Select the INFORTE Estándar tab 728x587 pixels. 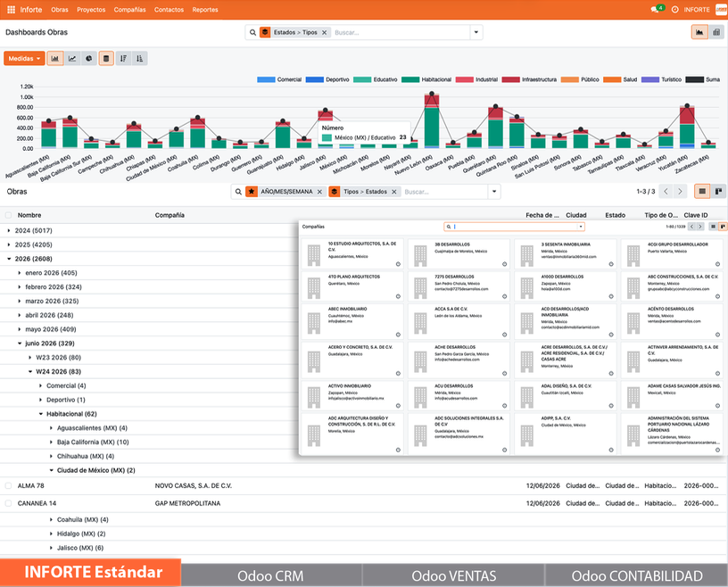pos(90,572)
